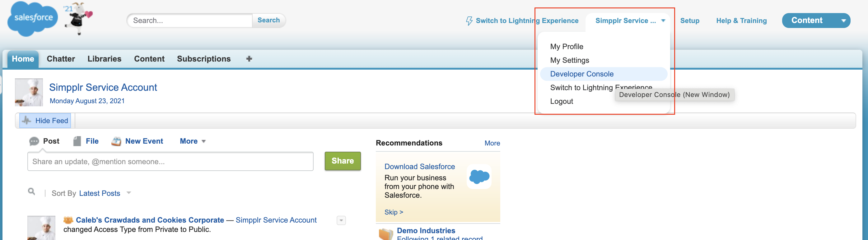Choose Logout in the user menu

(561, 101)
